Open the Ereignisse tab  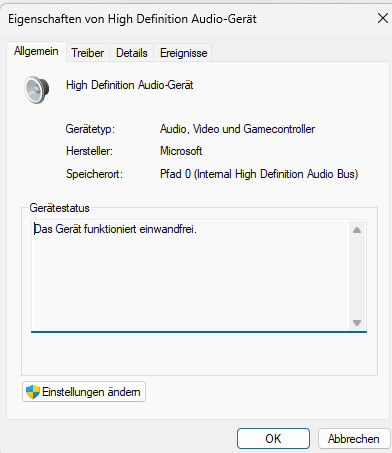point(183,53)
